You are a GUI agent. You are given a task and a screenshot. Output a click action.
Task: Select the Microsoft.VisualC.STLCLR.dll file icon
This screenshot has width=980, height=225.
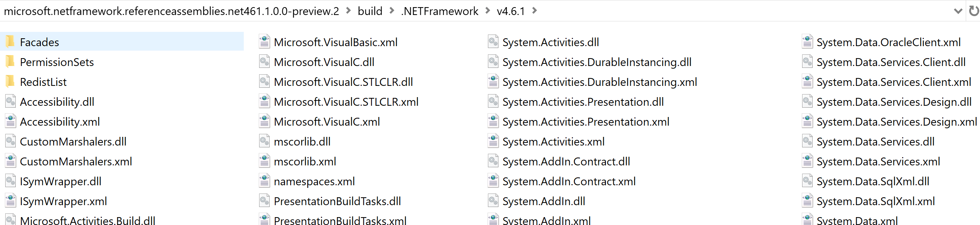tap(264, 81)
